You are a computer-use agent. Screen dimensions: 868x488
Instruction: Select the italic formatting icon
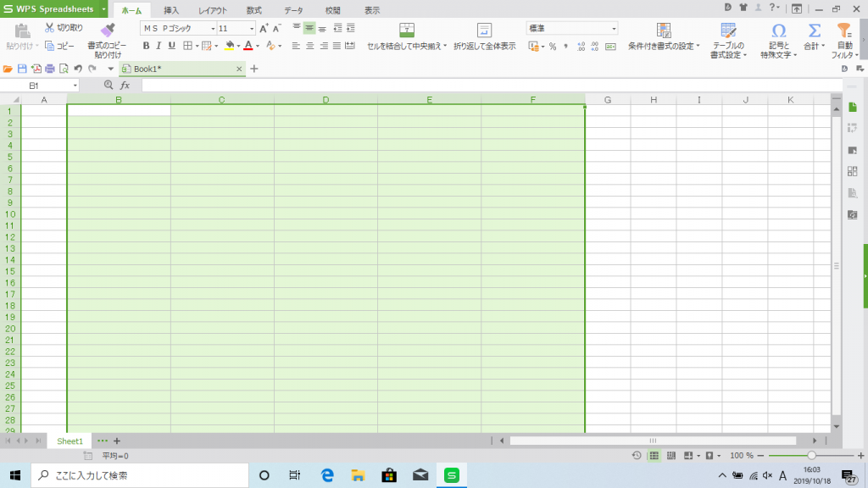pyautogui.click(x=159, y=44)
